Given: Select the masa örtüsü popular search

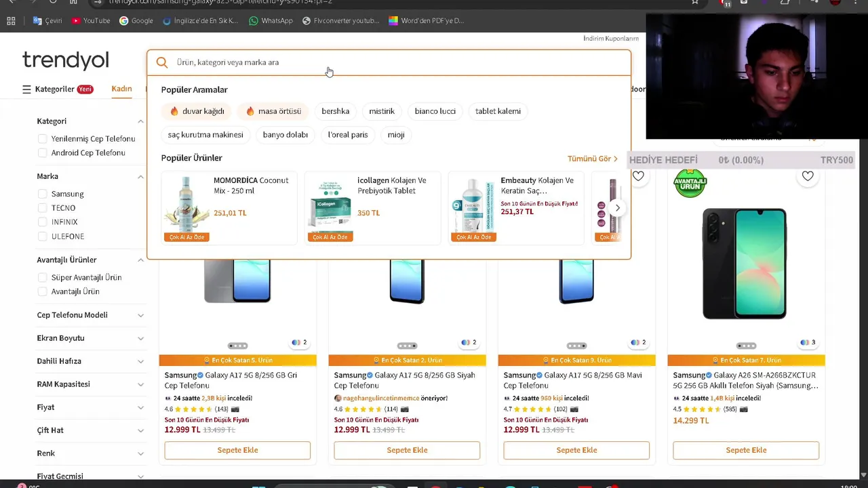Looking at the screenshot, I should tap(273, 111).
